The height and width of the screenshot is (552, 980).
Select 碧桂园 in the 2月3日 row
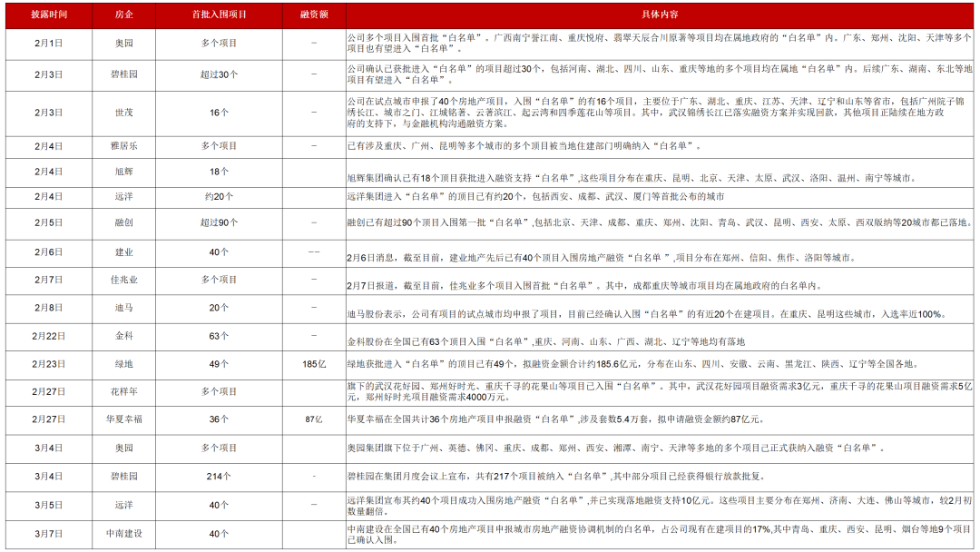tap(123, 74)
